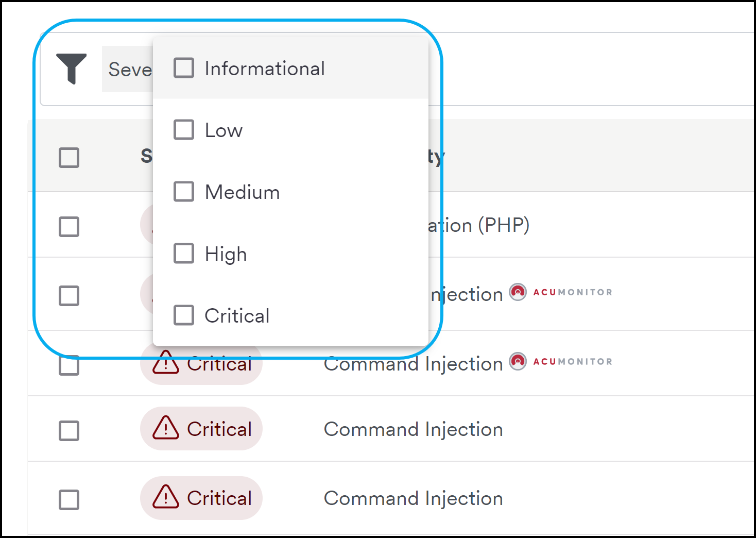Screen dimensions: 756x538
Task: Enable the High severity checkbox
Action: (x=184, y=254)
